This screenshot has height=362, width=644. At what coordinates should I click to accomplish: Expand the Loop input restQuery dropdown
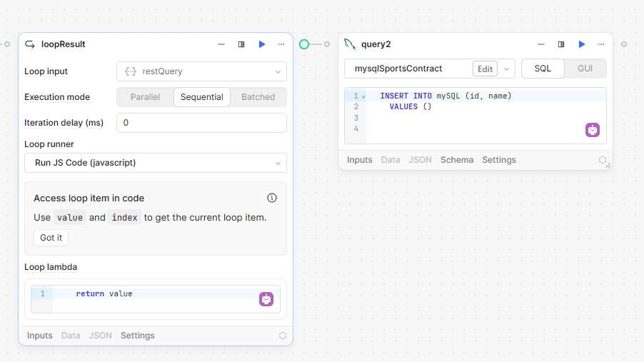click(201, 71)
